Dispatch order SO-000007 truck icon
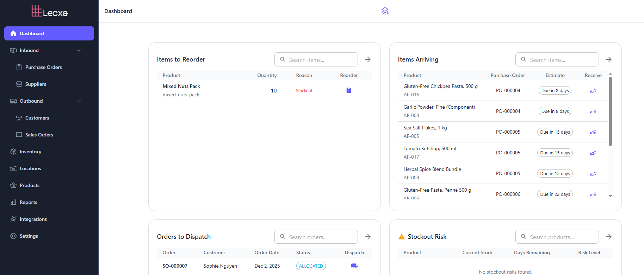The image size is (644, 275). click(354, 266)
